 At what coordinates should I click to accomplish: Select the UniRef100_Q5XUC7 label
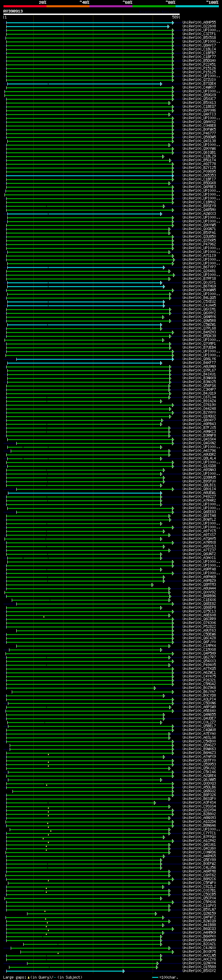coord(199,99)
